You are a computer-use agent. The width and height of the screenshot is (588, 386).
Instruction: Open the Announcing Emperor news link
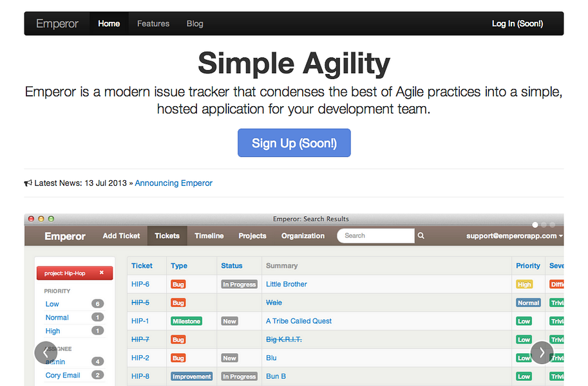174,183
